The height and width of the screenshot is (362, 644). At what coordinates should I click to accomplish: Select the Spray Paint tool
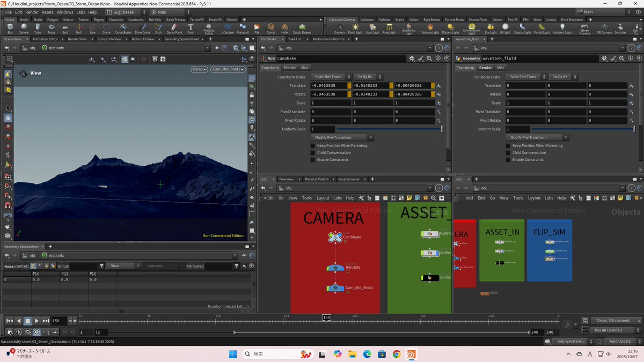[x=175, y=28]
